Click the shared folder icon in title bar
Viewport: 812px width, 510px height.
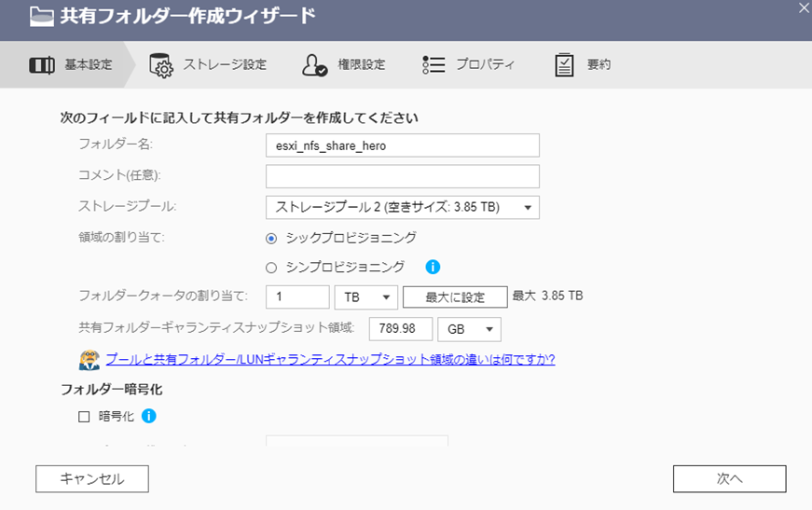pos(40,16)
